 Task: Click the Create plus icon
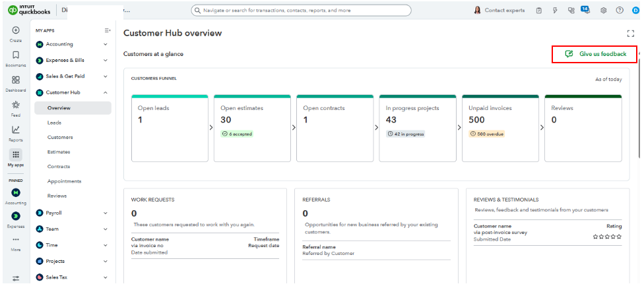[x=16, y=30]
